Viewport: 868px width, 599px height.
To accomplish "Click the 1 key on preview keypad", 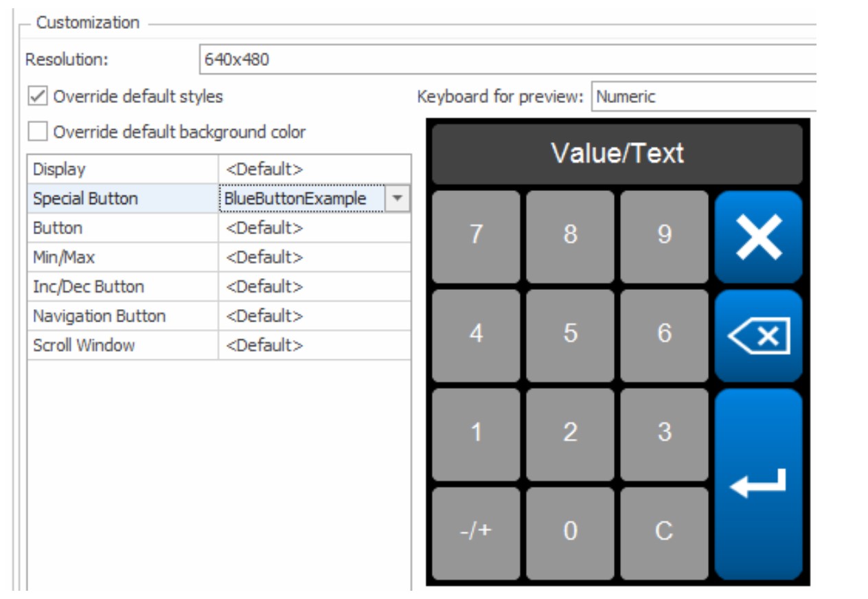I will (x=476, y=435).
